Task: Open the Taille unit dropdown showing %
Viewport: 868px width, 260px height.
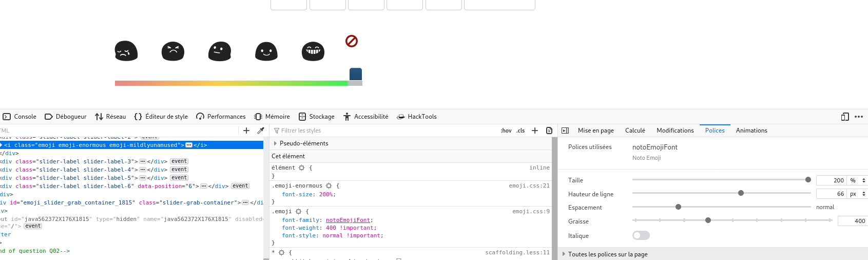Action: click(x=857, y=180)
